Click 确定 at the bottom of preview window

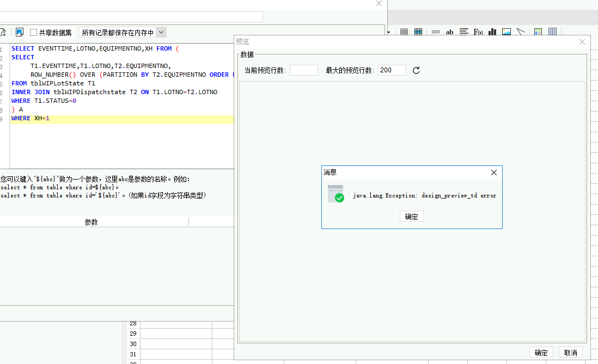541,353
